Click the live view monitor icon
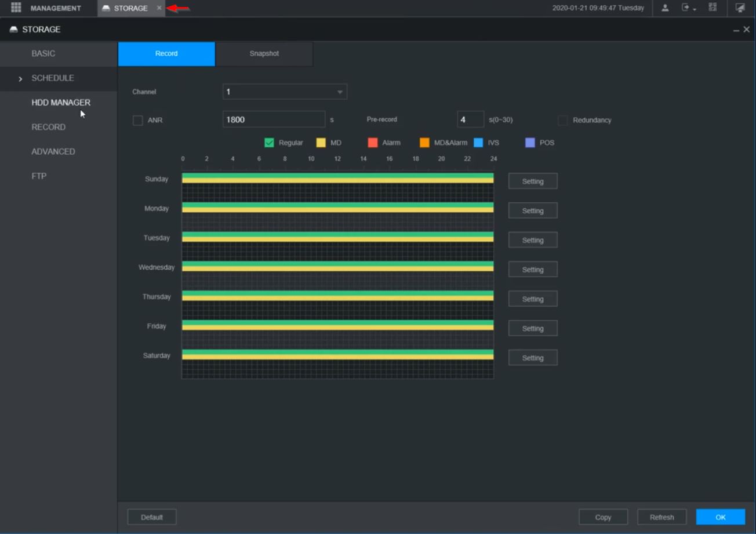This screenshot has width=756, height=534. point(740,8)
